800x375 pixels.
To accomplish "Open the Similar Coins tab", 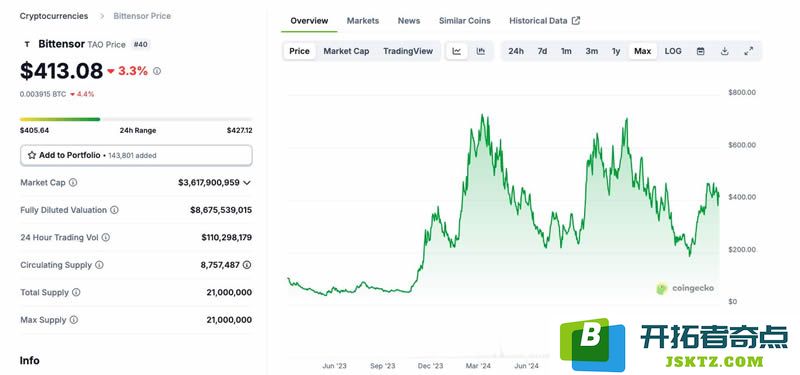I will pos(464,21).
